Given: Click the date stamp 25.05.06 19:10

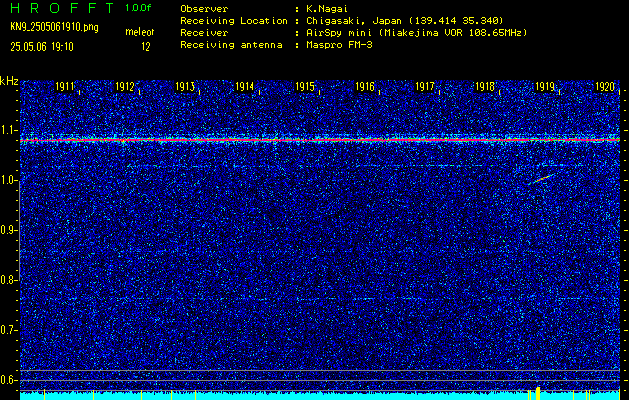Looking at the screenshot, I should [x=42, y=47].
